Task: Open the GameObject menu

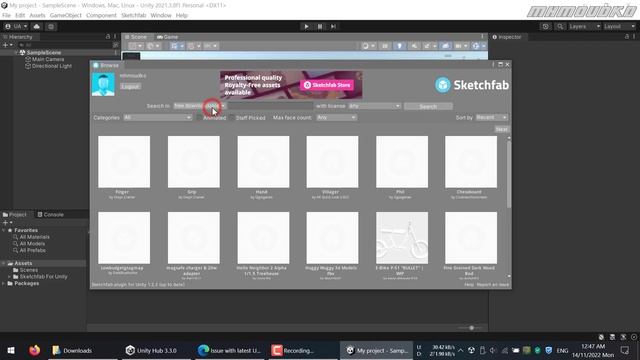Action: [66, 16]
